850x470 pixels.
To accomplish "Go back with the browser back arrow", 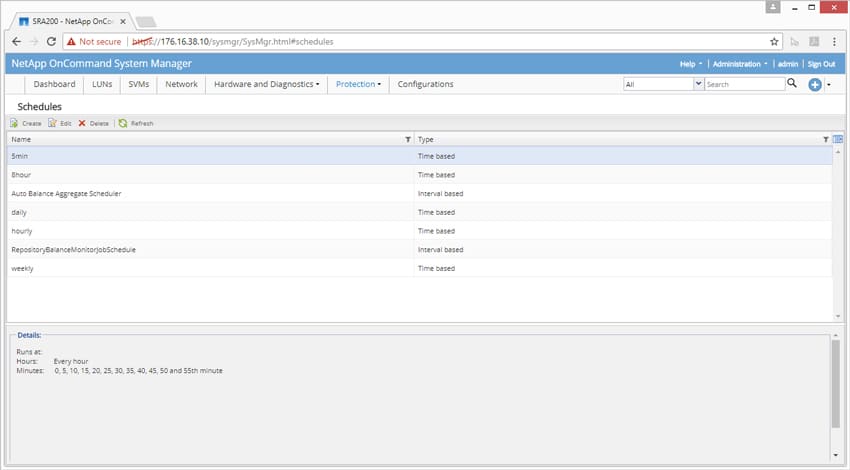I will [x=16, y=42].
